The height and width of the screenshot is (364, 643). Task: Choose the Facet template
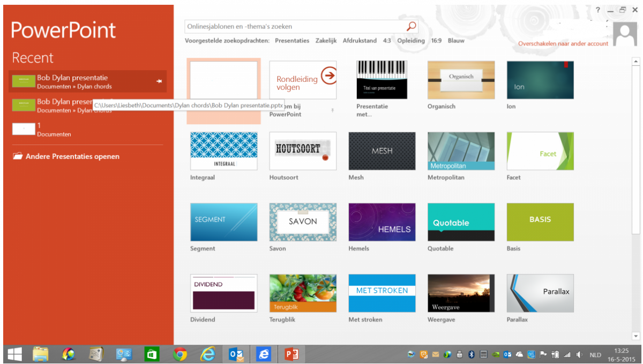tap(540, 151)
